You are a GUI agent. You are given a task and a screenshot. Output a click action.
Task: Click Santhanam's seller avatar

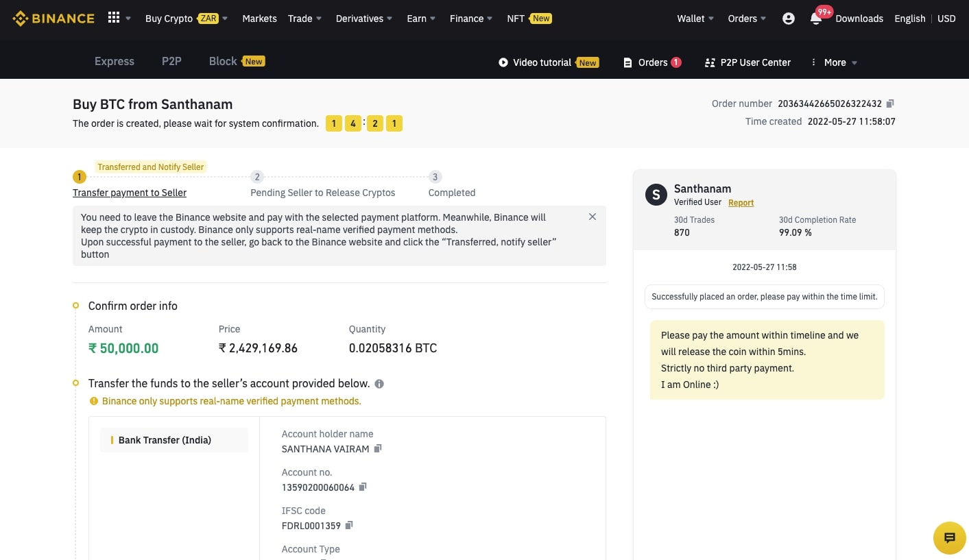(656, 195)
